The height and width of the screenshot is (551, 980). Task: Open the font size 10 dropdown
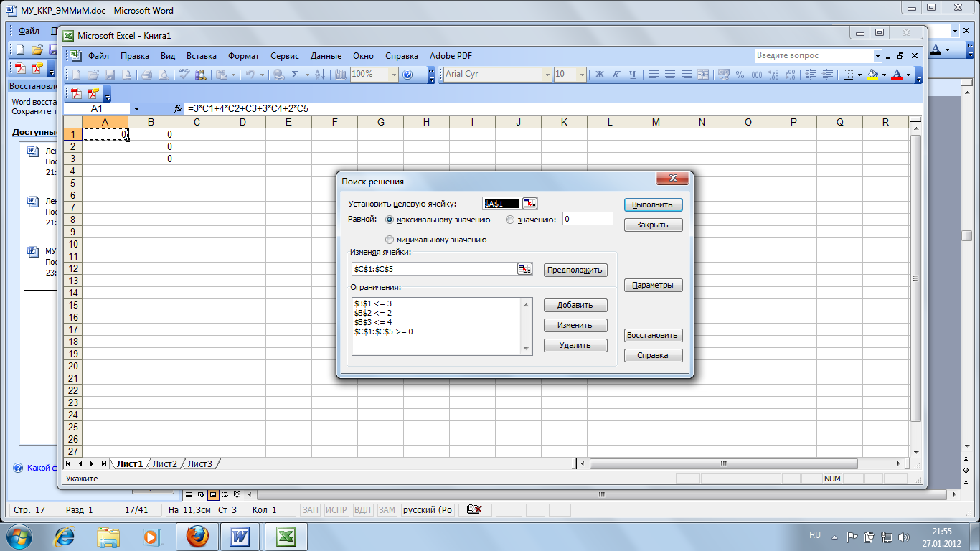pos(582,74)
